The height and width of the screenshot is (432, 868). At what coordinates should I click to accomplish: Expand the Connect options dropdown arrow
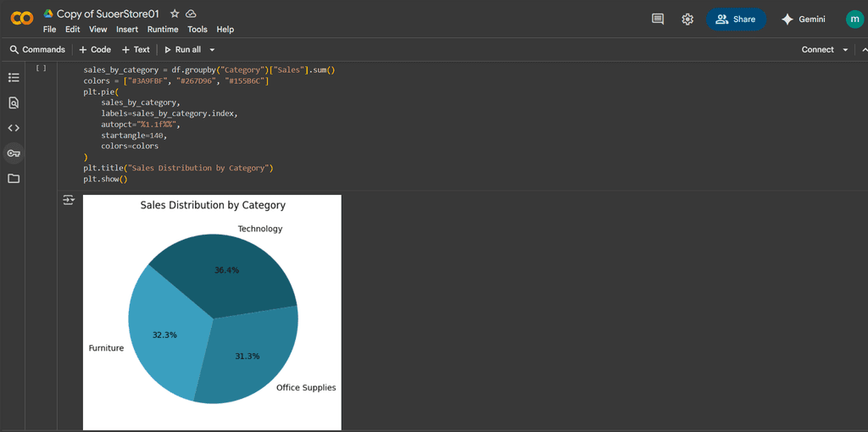point(845,50)
